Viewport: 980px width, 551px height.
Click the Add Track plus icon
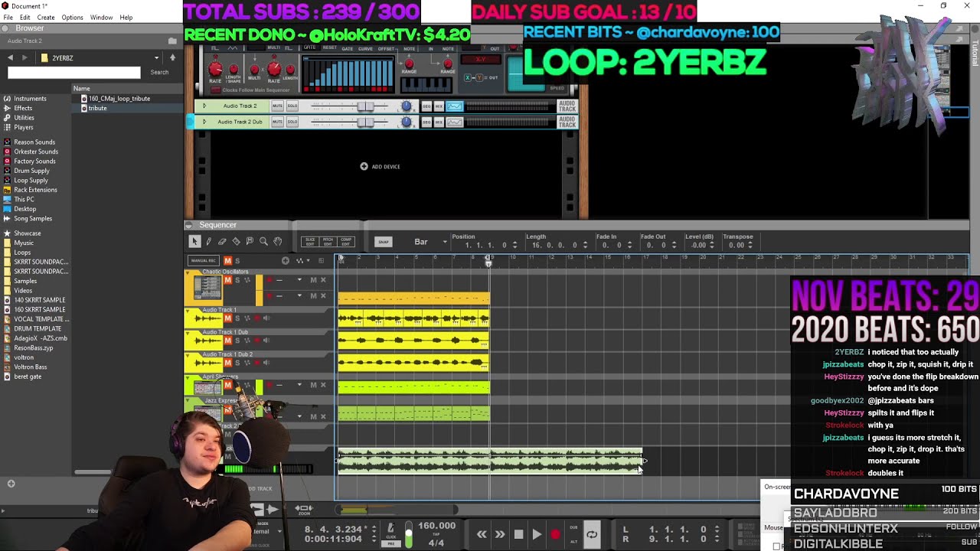pyautogui.click(x=286, y=261)
